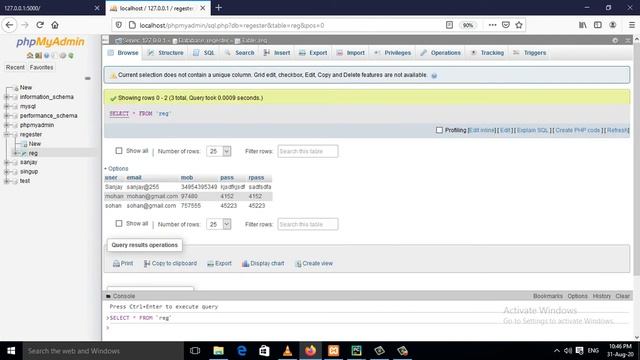Open the top Number of rows dropdown
Screen dimensions: 640x360
point(219,151)
